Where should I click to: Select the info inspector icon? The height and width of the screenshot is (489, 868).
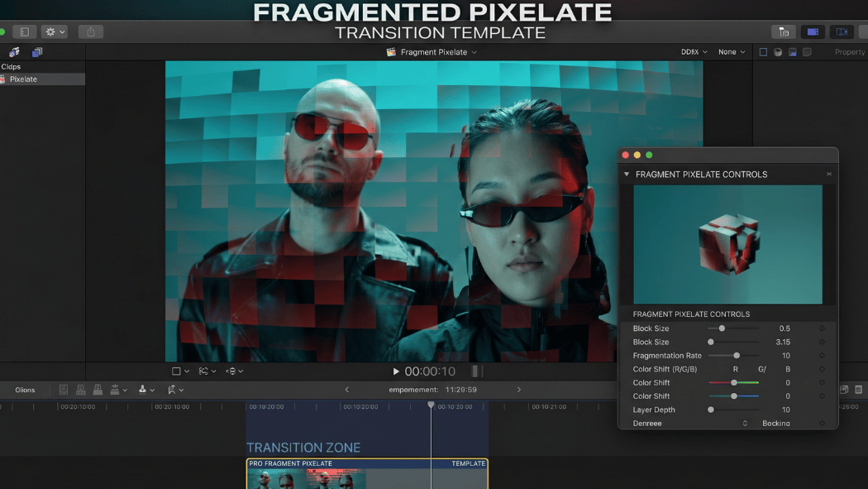[807, 52]
